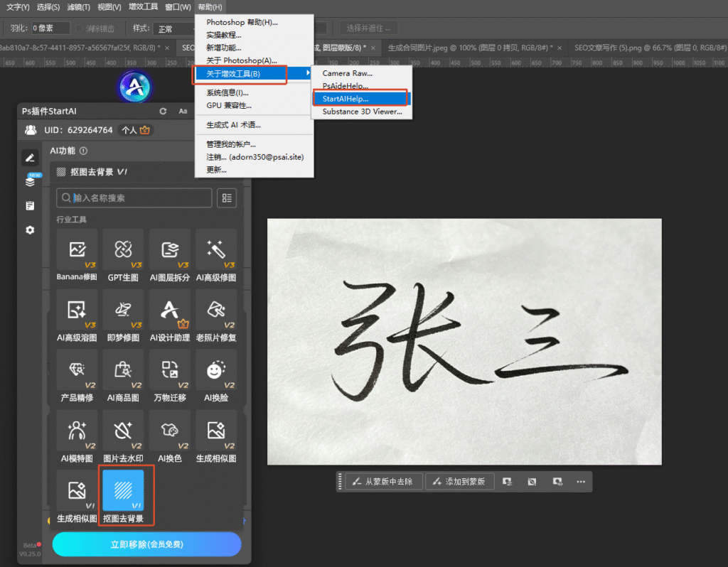728x567 pixels.
Task: Open the 选择(S) menu
Action: tap(48, 7)
